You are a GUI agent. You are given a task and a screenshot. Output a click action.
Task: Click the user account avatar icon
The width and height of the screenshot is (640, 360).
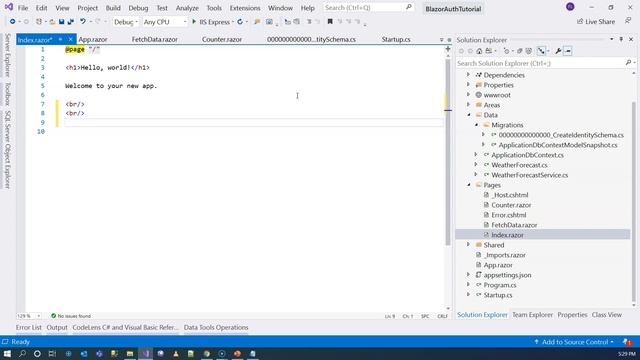pos(570,7)
